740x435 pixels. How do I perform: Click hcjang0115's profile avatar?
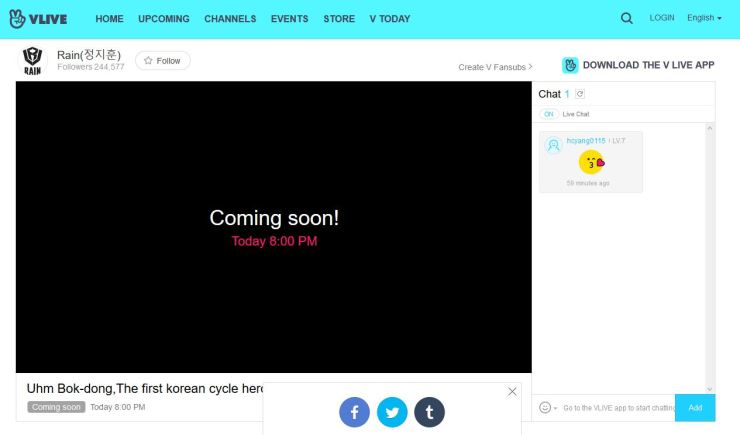[553, 146]
